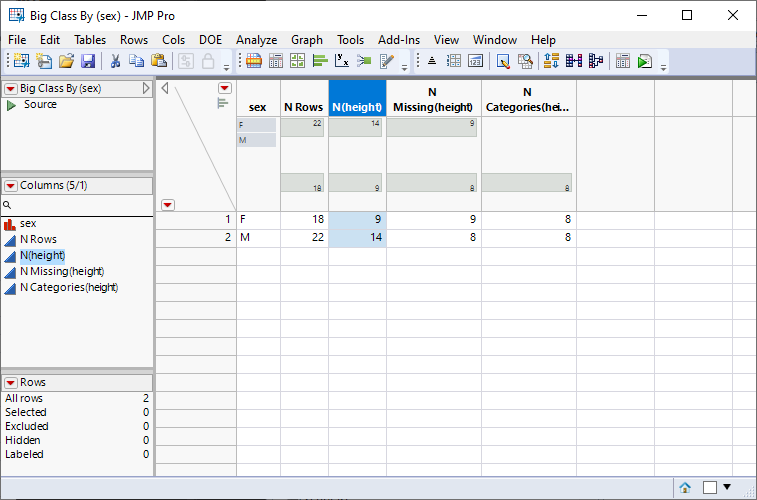Click the Sort table icon with blue arrows
This screenshot has height=500, width=757.
[551, 61]
